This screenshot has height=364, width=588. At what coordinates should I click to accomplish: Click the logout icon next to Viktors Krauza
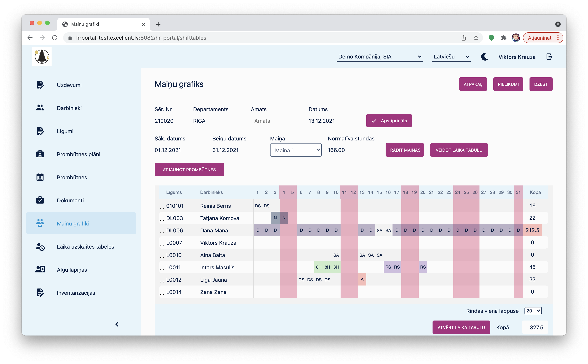point(549,57)
